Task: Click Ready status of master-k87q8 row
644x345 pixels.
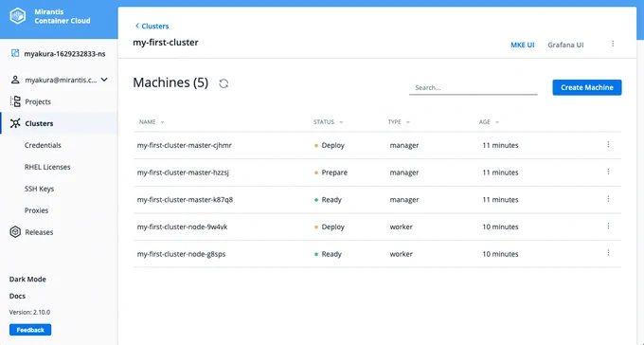Action: click(331, 199)
